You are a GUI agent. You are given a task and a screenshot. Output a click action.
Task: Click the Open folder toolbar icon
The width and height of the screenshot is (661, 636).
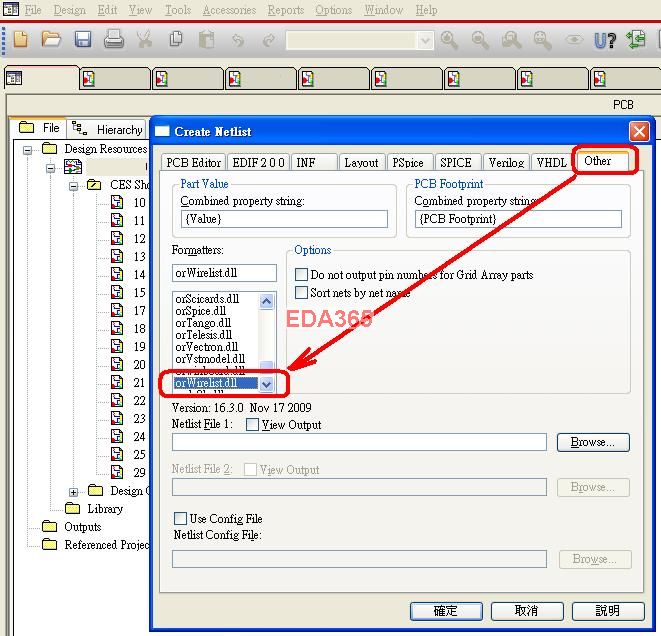pyautogui.click(x=51, y=40)
